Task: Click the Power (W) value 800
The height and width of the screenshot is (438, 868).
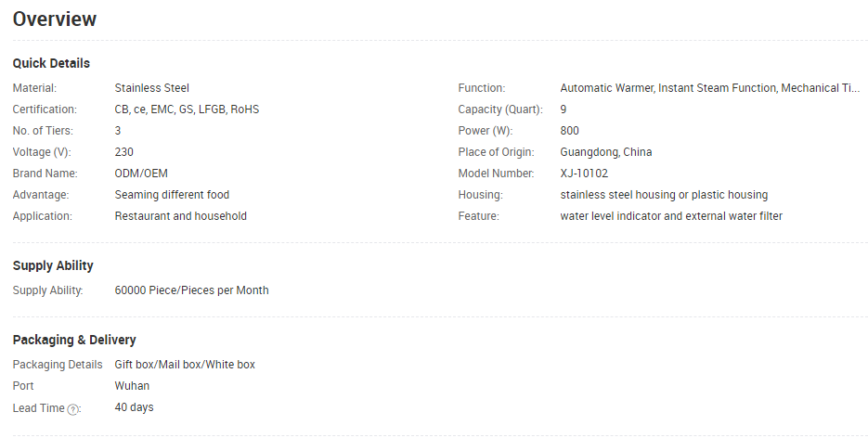Action: coord(569,131)
